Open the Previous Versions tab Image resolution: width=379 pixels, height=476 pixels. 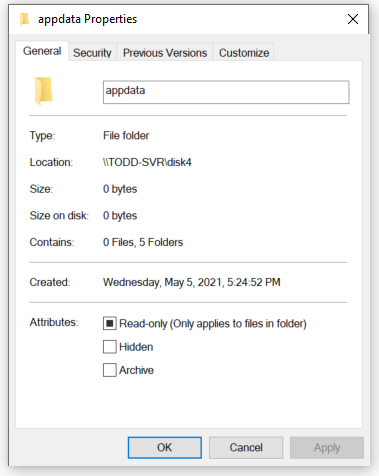coord(165,53)
